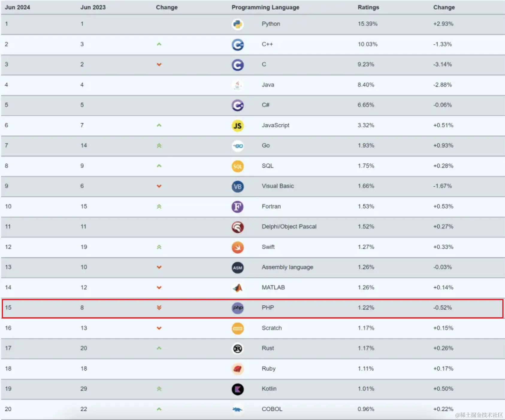
Task: Click the Go language logo
Action: [x=238, y=146]
